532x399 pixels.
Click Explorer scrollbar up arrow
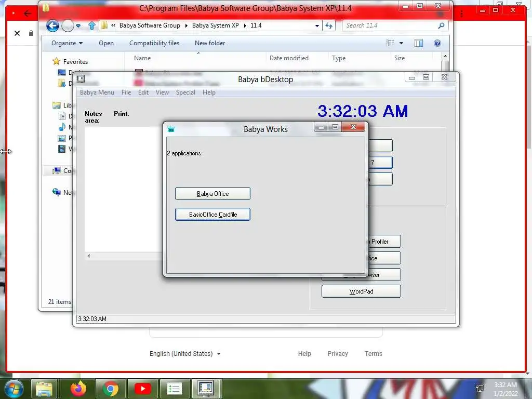[x=445, y=56]
